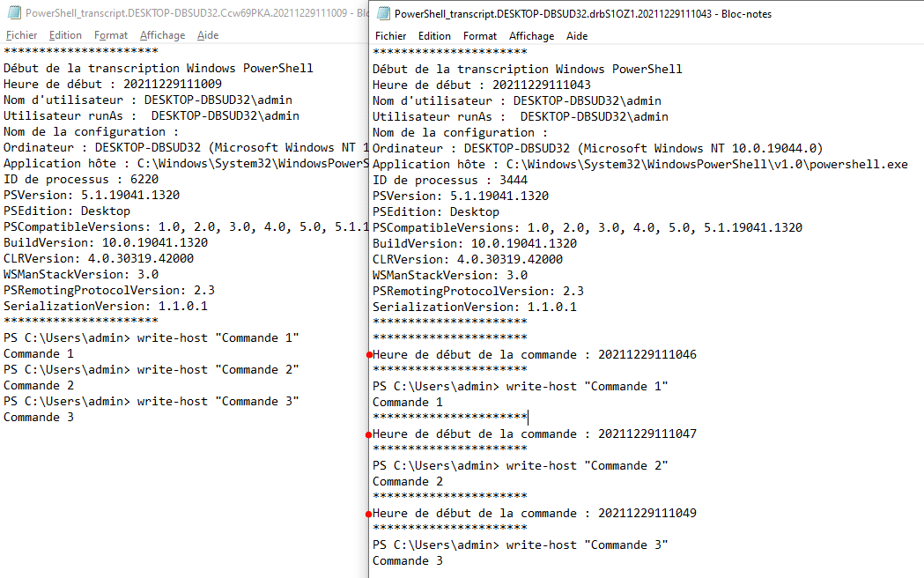Screen dimensions: 924x578
Task: Open Aide menu in left Notepad window
Action: pyautogui.click(x=207, y=35)
